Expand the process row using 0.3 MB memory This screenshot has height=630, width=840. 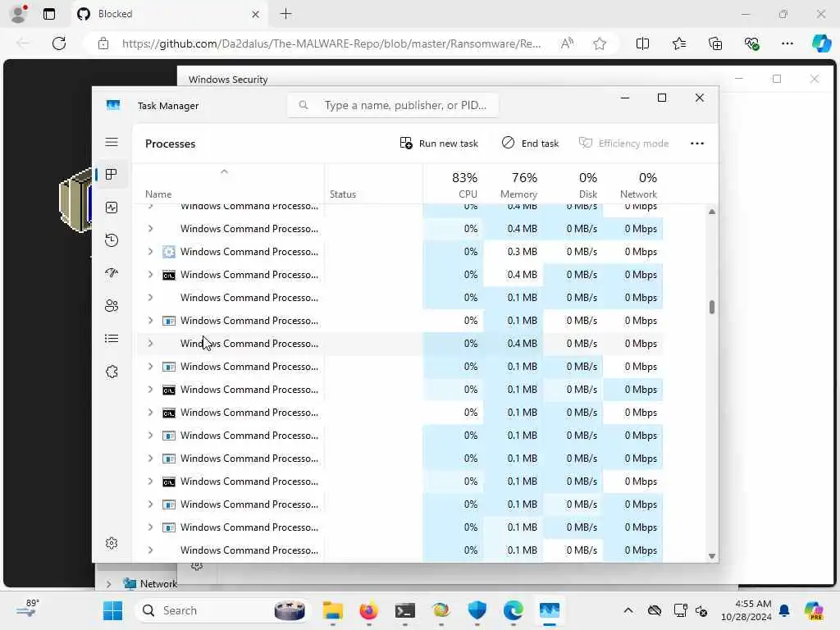pyautogui.click(x=151, y=251)
